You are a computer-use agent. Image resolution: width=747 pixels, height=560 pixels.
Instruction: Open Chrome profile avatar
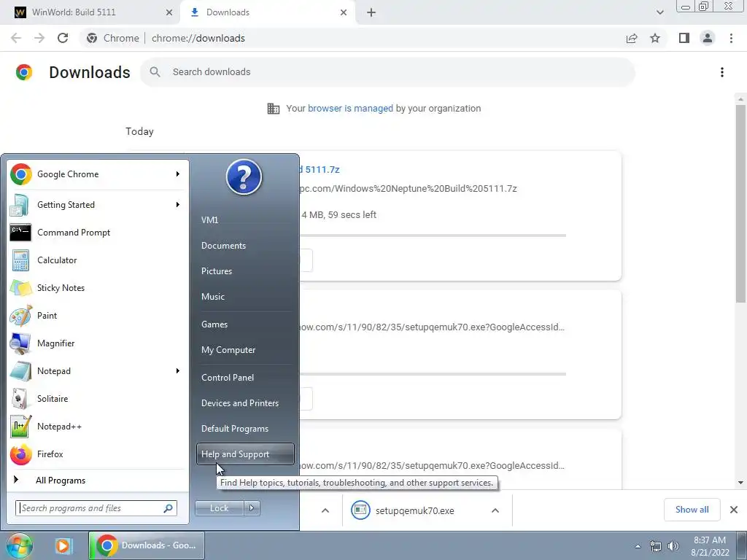(708, 38)
